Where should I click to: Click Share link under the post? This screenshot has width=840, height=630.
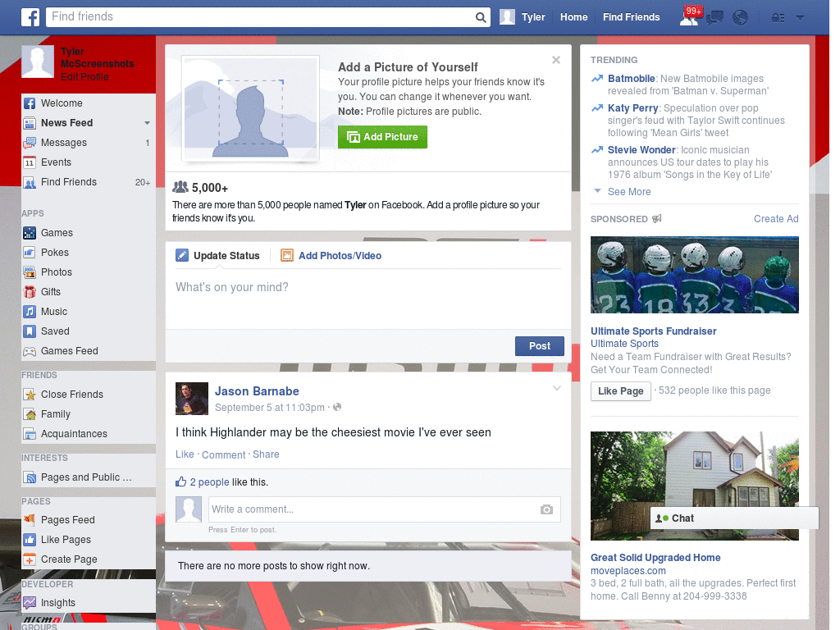pos(266,454)
